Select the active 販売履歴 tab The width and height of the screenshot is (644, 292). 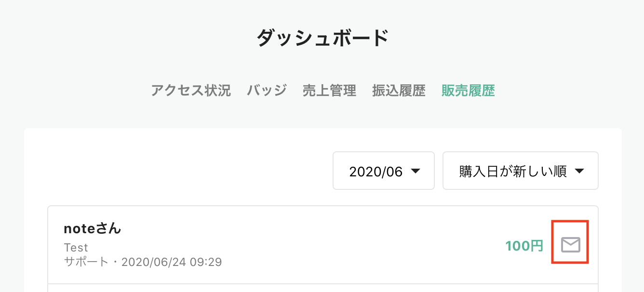tap(468, 91)
